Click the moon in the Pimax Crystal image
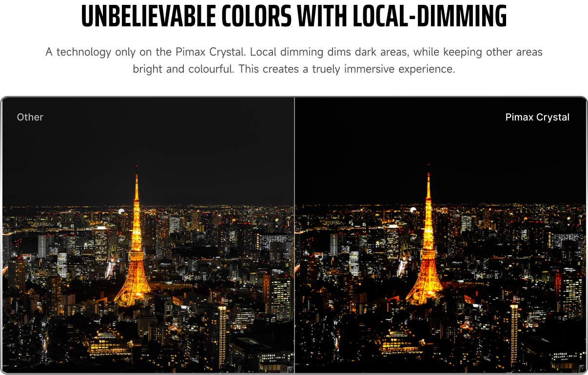The image size is (588, 375). tap(413, 210)
